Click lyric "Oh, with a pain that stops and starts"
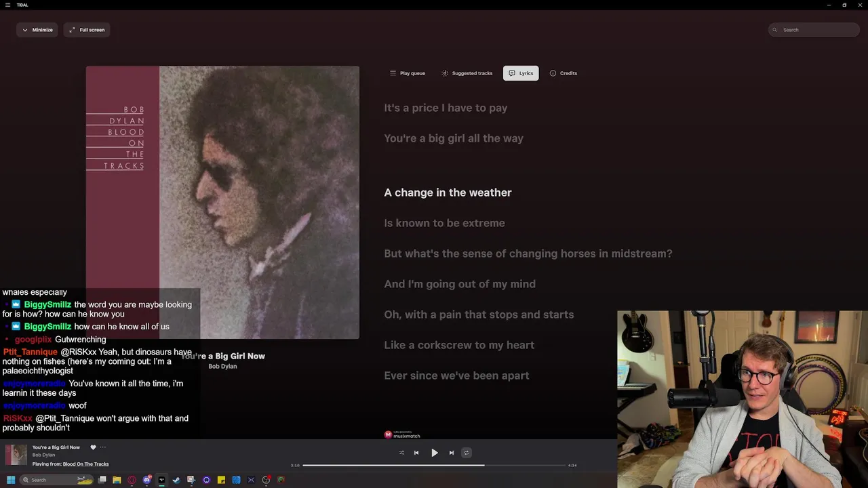Viewport: 868px width, 488px height. [479, 314]
